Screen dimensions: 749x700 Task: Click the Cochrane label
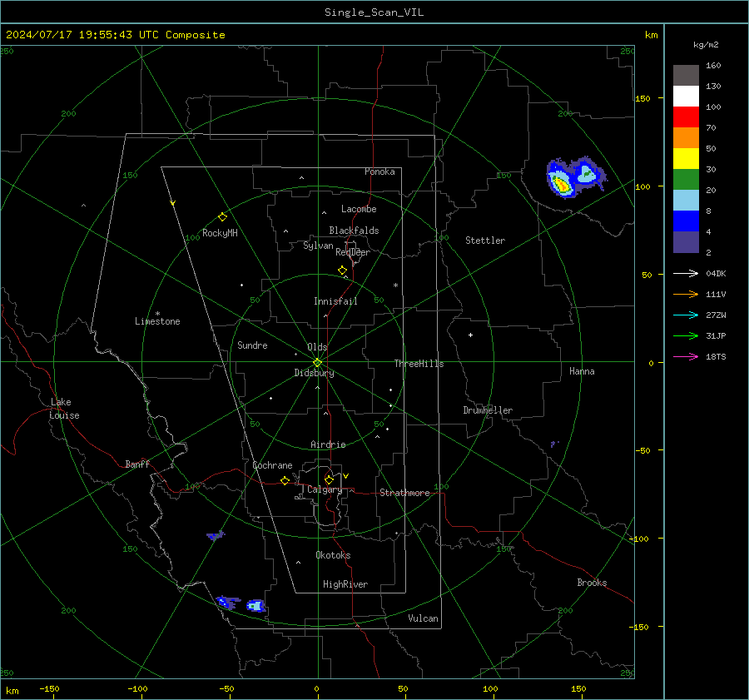click(x=272, y=465)
